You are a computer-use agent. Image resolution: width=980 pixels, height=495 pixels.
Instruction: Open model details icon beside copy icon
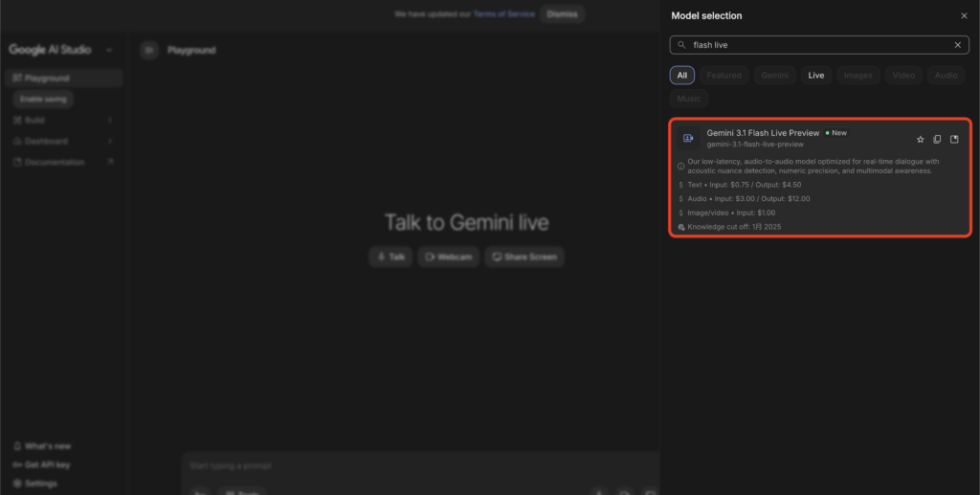[954, 140]
